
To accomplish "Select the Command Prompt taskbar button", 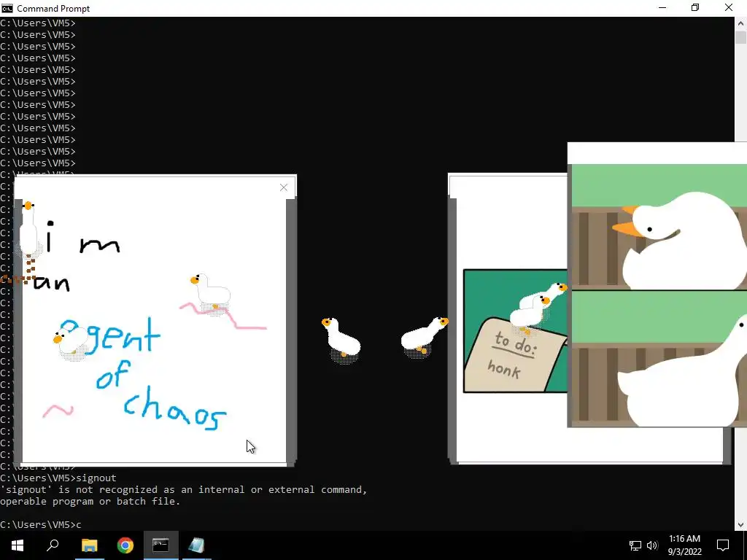I will (160, 545).
